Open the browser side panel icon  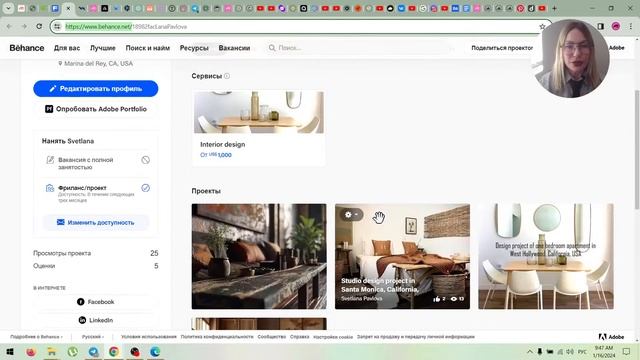(x=600, y=27)
